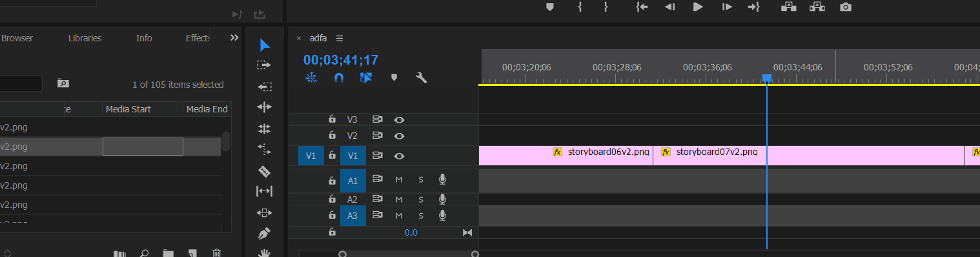980x257 pixels.
Task: Select storyboard07v2.png clip in timeline
Action: [809, 156]
